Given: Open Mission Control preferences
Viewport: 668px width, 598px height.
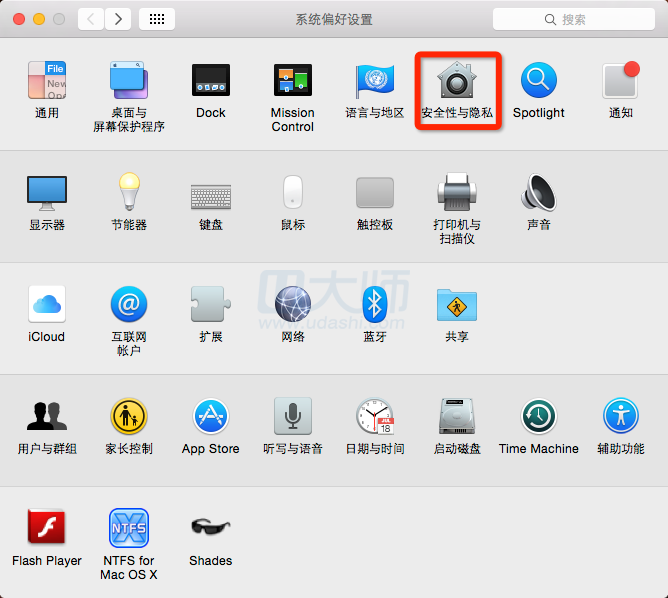Looking at the screenshot, I should click(293, 81).
